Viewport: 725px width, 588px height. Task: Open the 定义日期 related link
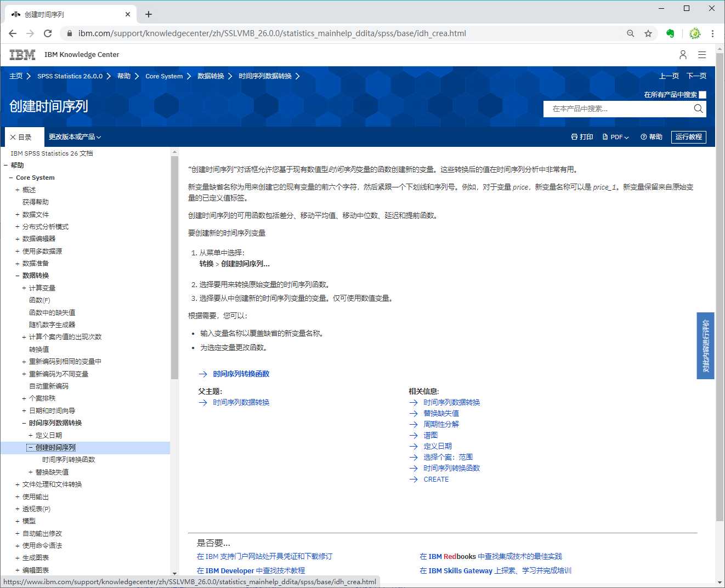point(438,446)
